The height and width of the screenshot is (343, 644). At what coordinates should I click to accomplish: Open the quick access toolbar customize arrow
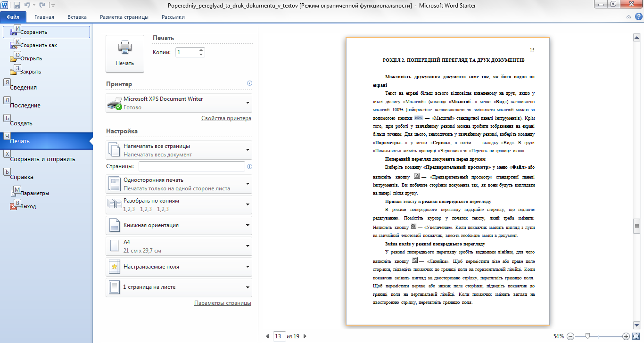(52, 6)
